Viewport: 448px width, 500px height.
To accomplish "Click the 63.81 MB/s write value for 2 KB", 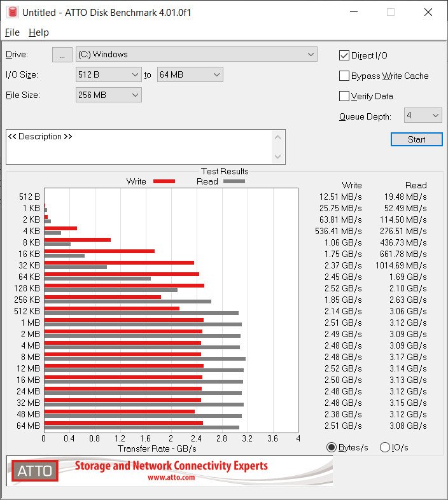I will coord(340,219).
